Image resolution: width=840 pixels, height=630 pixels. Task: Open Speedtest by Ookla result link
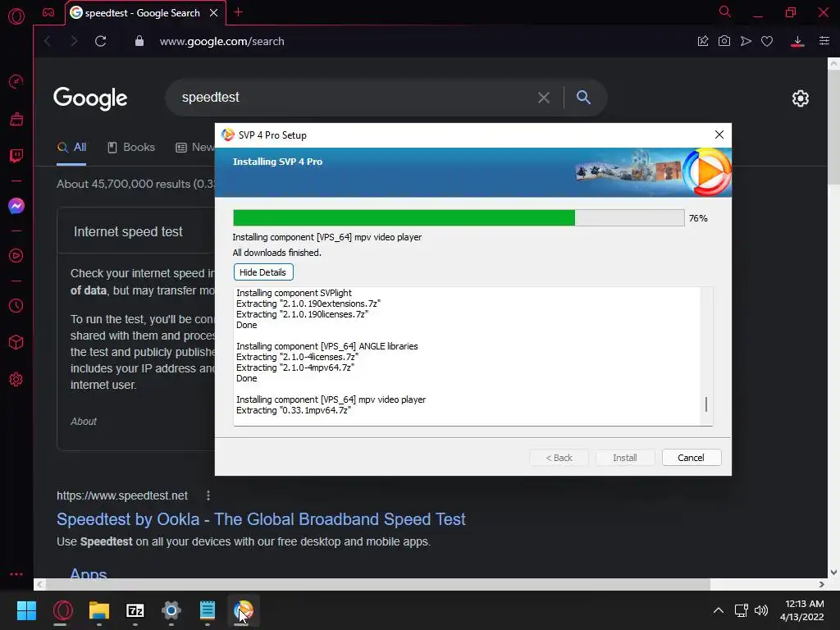261,519
